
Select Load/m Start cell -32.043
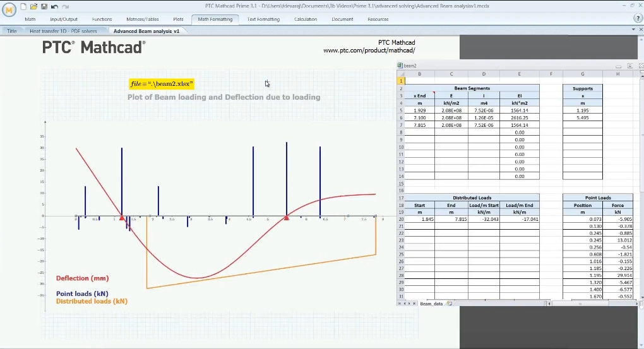[x=484, y=219]
